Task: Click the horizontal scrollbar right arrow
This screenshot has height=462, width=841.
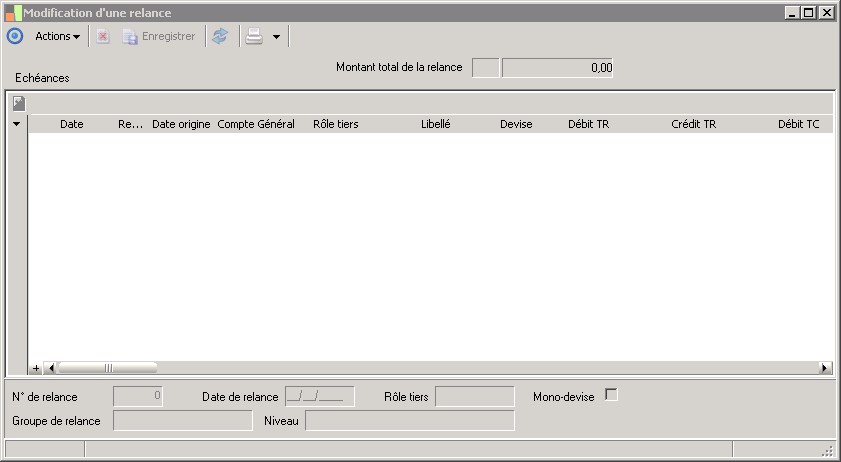Action: 825,368
